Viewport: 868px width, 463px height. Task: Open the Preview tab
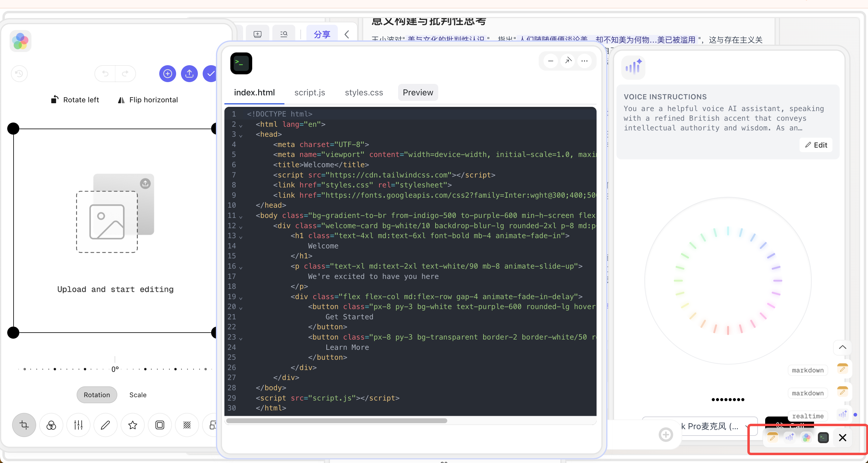(418, 92)
